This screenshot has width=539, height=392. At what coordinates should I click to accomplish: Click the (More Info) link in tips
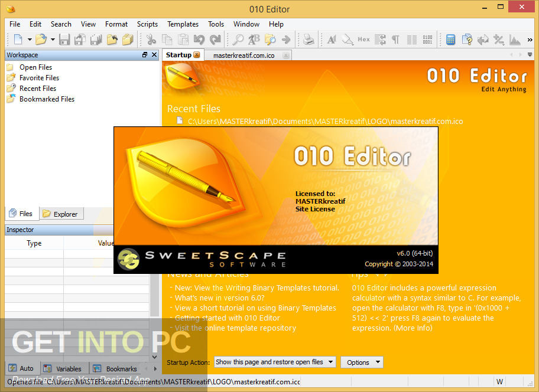coord(413,328)
